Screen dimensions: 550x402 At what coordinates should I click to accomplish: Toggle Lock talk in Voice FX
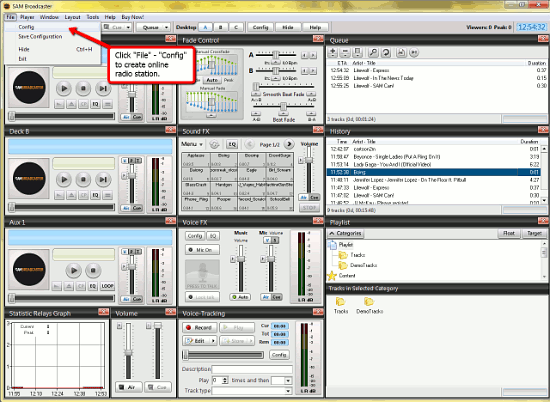tap(202, 297)
